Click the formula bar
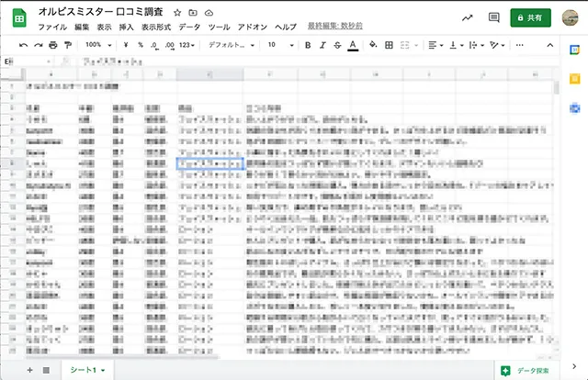The height and width of the screenshot is (380, 588). click(x=319, y=61)
